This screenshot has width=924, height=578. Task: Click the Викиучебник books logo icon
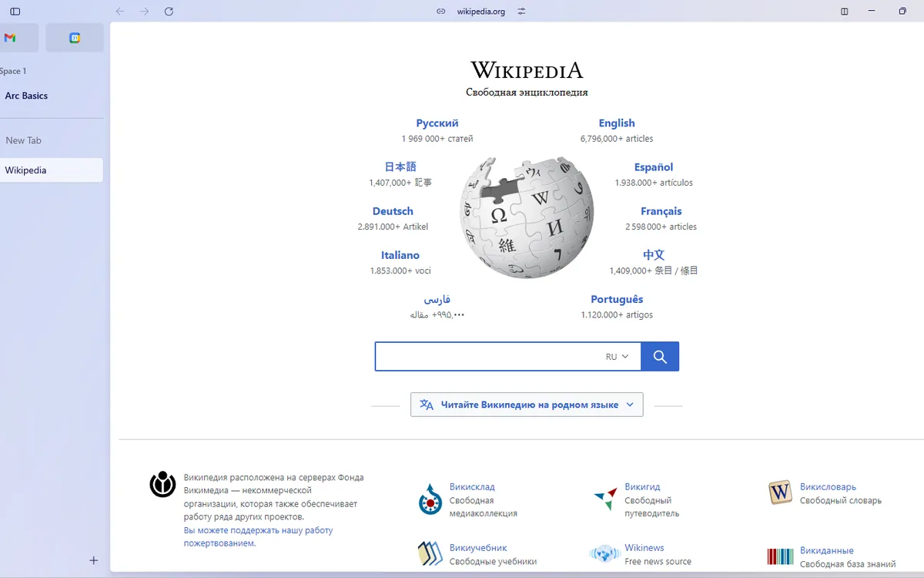tap(430, 554)
